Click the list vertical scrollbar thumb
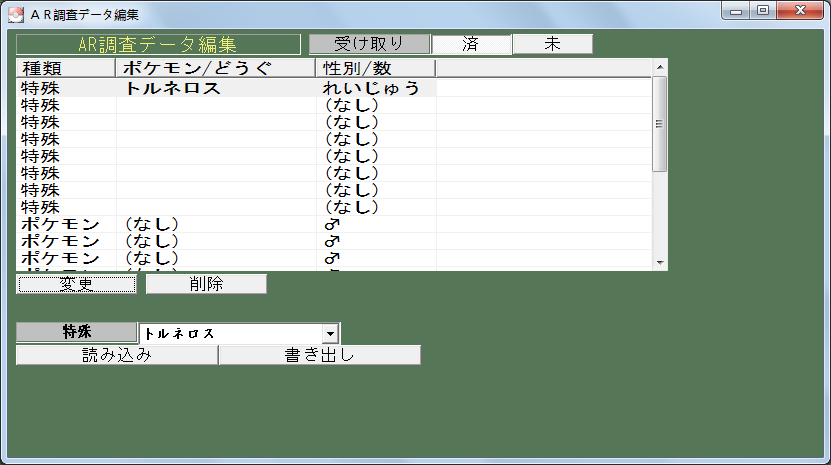Screen dimensions: 831x465 pyautogui.click(x=660, y=124)
